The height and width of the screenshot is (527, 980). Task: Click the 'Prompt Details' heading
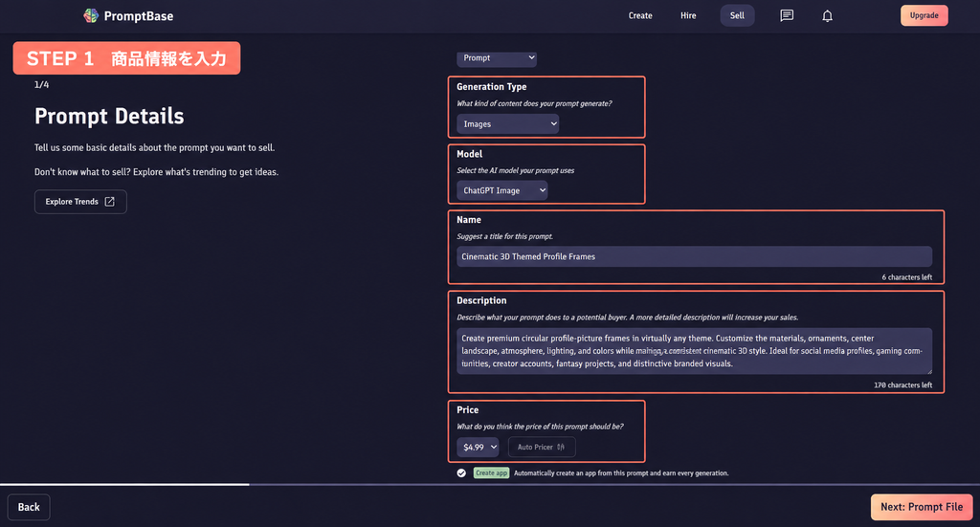click(109, 116)
